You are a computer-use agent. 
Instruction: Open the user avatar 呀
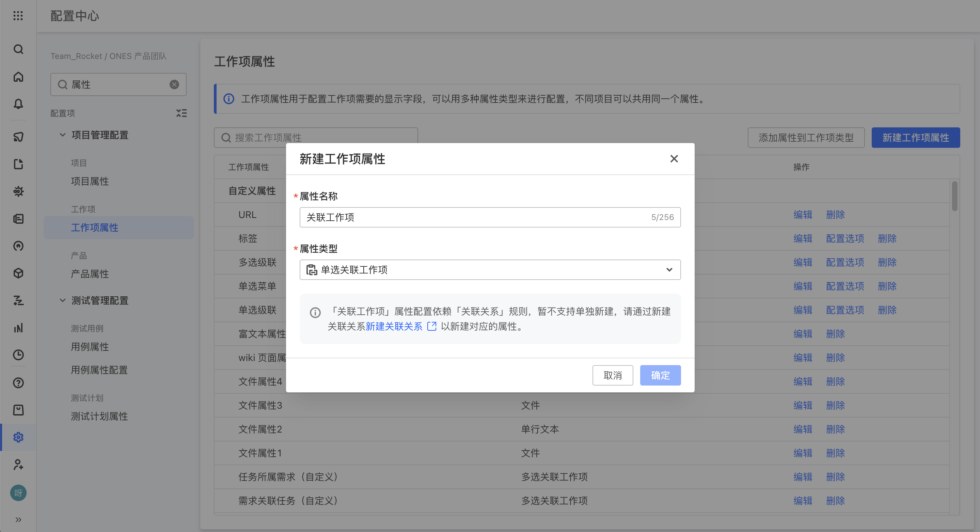tap(18, 493)
